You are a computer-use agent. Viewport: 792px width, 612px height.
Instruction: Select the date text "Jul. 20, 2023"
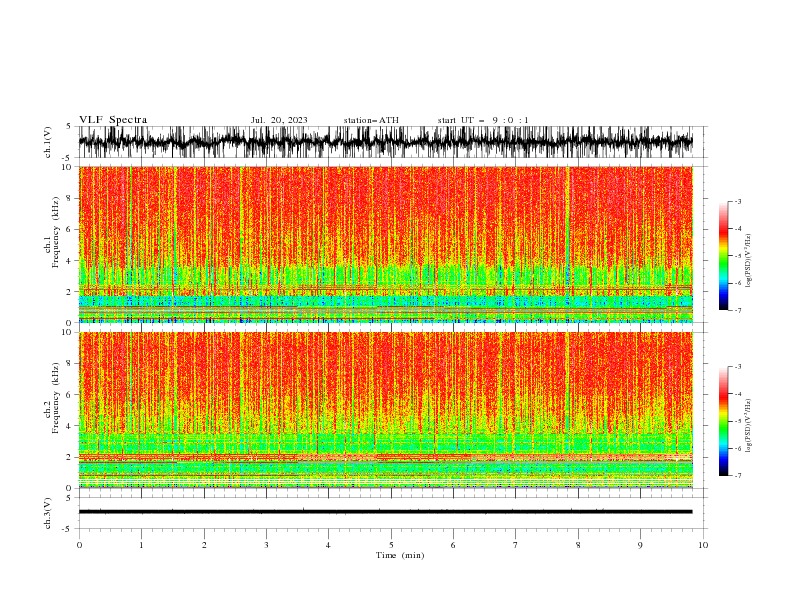pyautogui.click(x=279, y=120)
